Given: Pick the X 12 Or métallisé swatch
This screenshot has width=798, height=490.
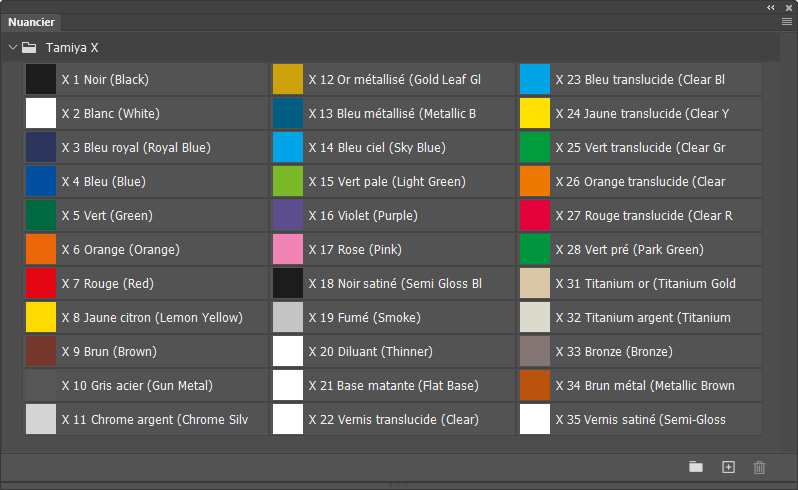Looking at the screenshot, I should 288,80.
